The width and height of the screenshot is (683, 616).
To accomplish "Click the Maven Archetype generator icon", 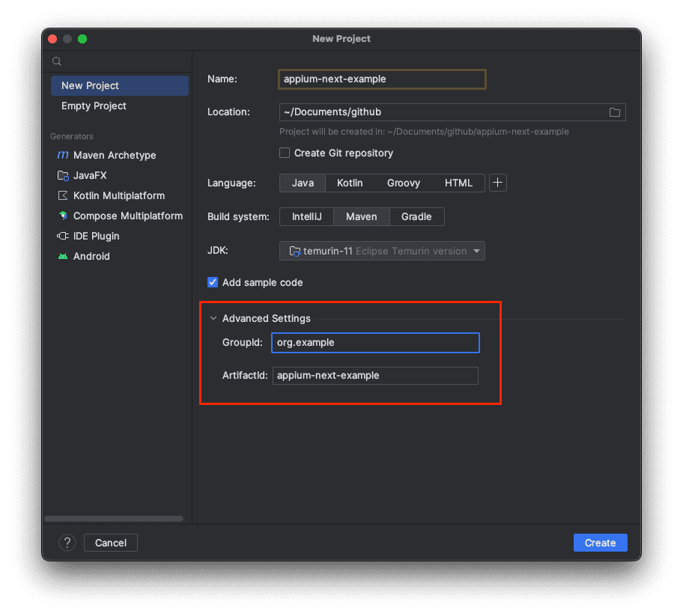I will click(x=63, y=156).
